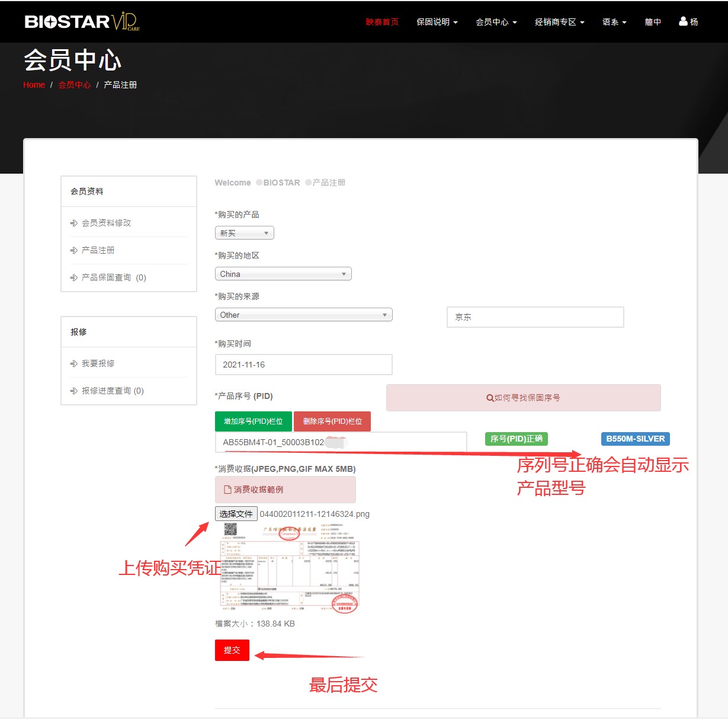Open 我要报修 sidebar link

pos(98,363)
